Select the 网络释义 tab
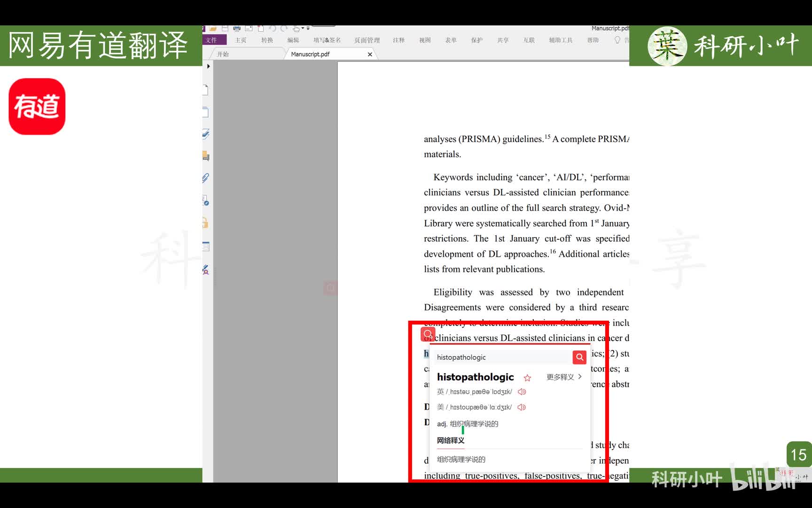Viewport: 812px width, 508px height. (x=450, y=440)
